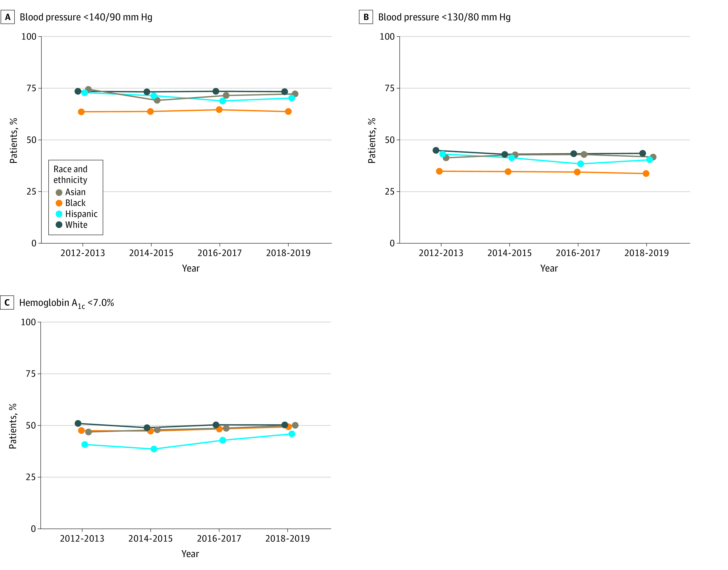This screenshot has width=728, height=570.
Task: Click panel A y-axis '75' tick label
Action: 31,88
